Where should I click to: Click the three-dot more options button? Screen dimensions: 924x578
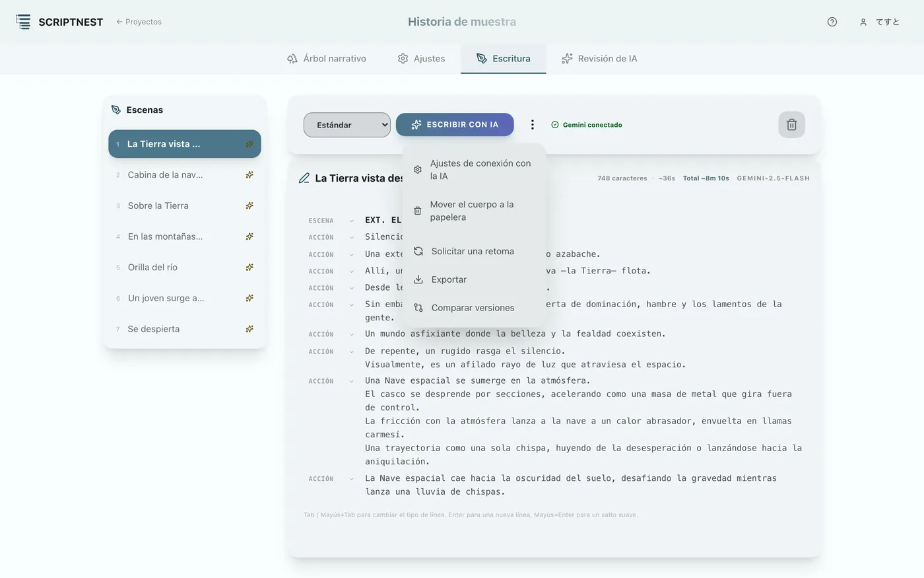533,125
